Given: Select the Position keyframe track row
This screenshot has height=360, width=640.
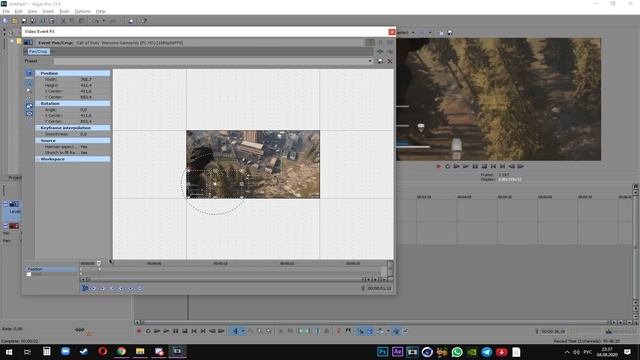Looking at the screenshot, I should click(x=51, y=269).
